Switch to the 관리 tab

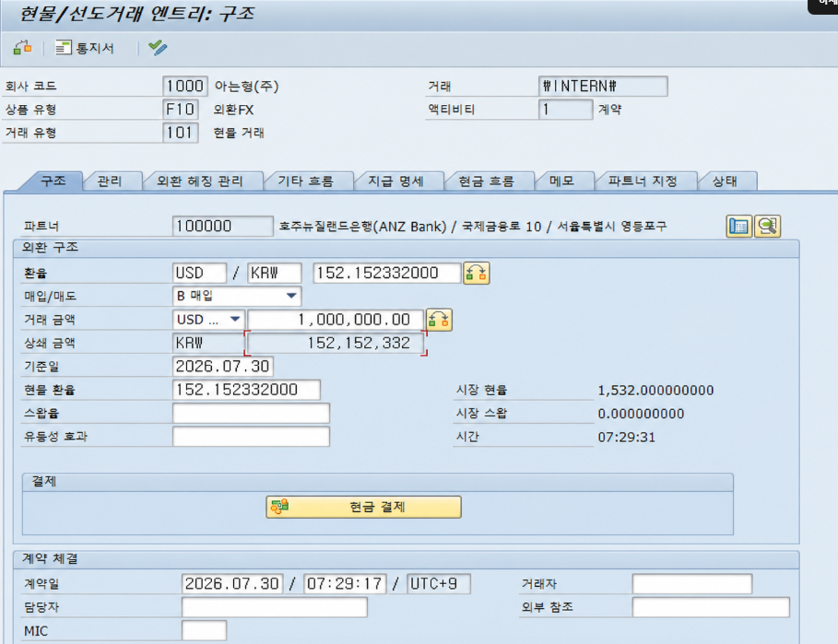110,181
